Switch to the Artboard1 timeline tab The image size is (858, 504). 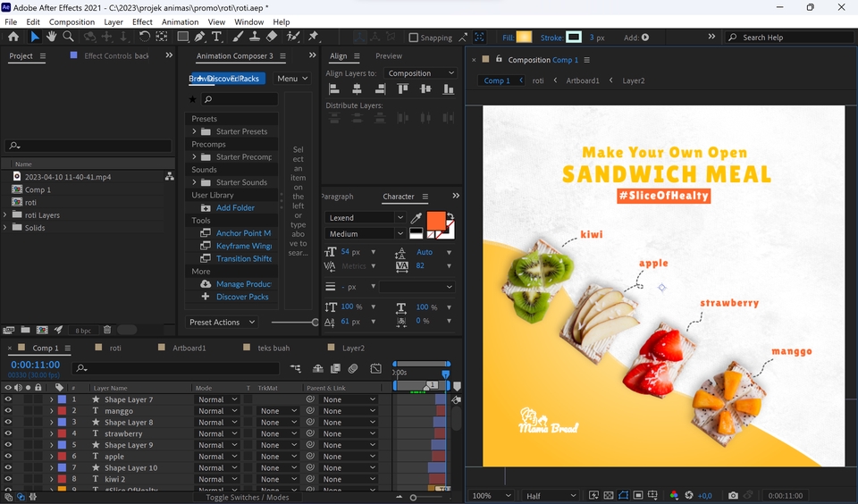tap(189, 348)
